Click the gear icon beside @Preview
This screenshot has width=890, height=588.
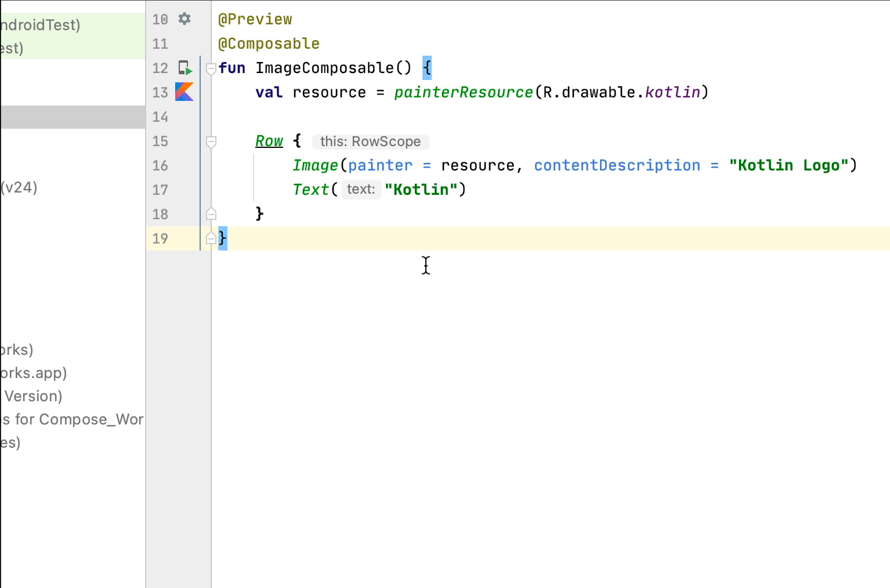[184, 19]
